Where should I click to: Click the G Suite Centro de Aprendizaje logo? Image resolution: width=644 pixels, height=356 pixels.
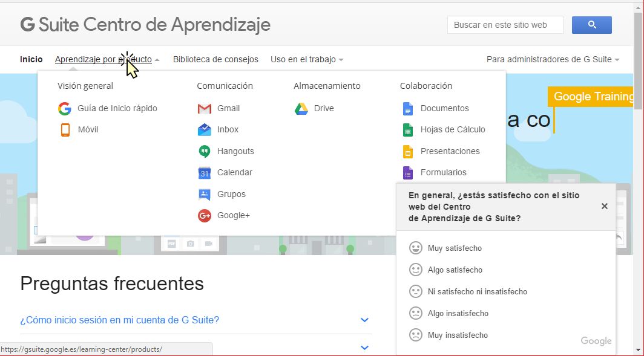(x=145, y=25)
